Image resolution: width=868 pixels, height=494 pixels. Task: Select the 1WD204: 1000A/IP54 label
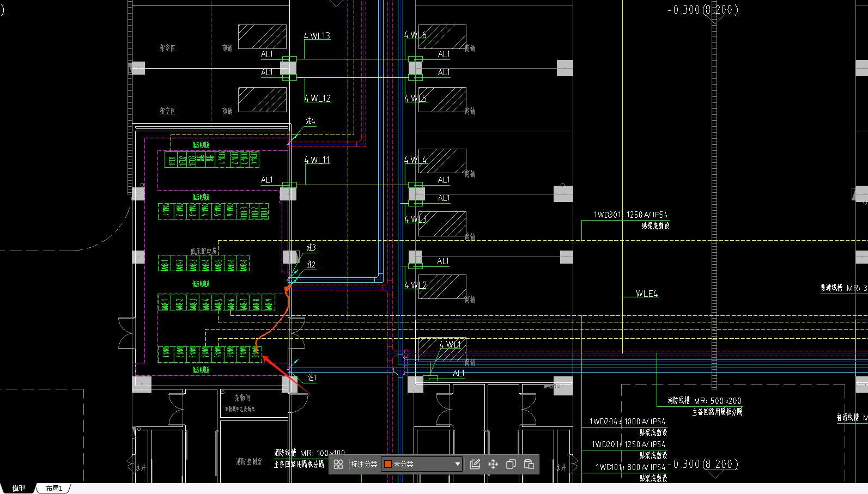pyautogui.click(x=627, y=422)
